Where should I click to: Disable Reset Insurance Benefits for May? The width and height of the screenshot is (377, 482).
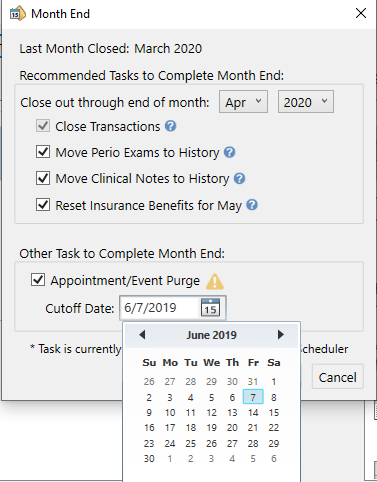pos(43,204)
